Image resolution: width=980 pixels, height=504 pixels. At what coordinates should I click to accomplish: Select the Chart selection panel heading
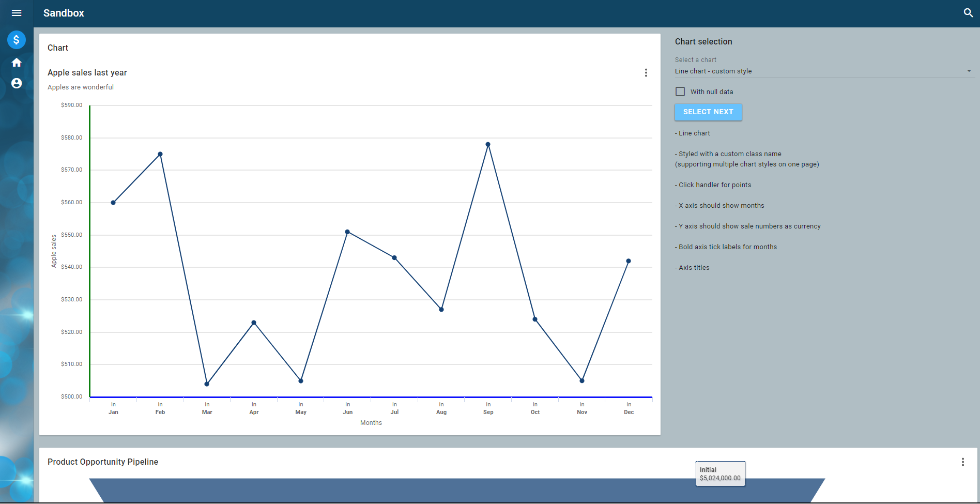(703, 41)
